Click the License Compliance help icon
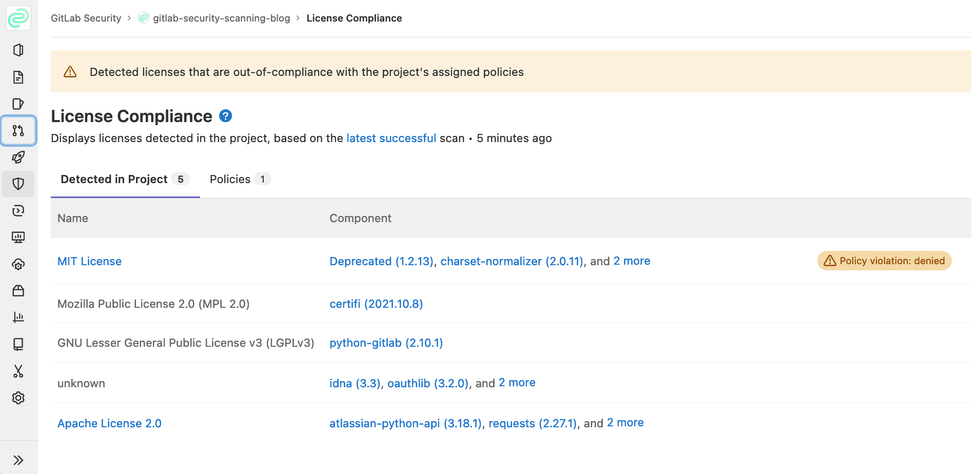The height and width of the screenshot is (474, 980). point(226,116)
